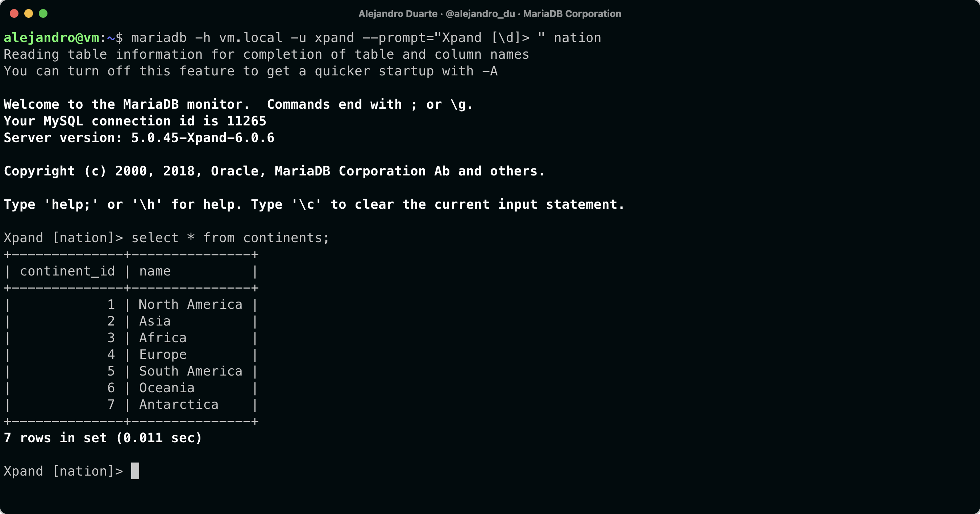The width and height of the screenshot is (980, 514).
Task: Click the 'select * from continents;' query text
Action: pyautogui.click(x=230, y=238)
